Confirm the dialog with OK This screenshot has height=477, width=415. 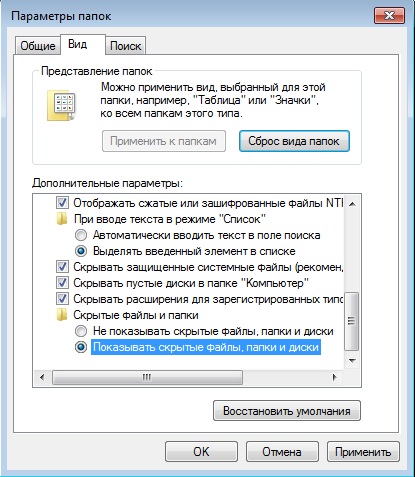click(x=201, y=452)
